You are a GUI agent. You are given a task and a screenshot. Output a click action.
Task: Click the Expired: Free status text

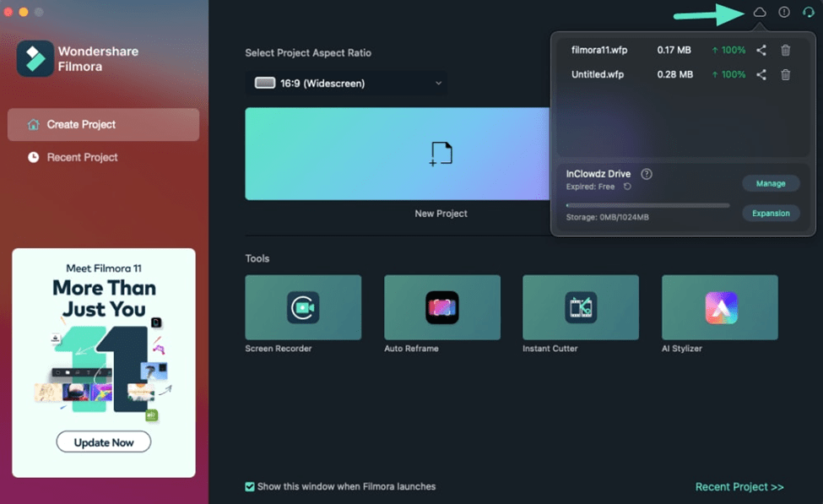[x=590, y=187]
